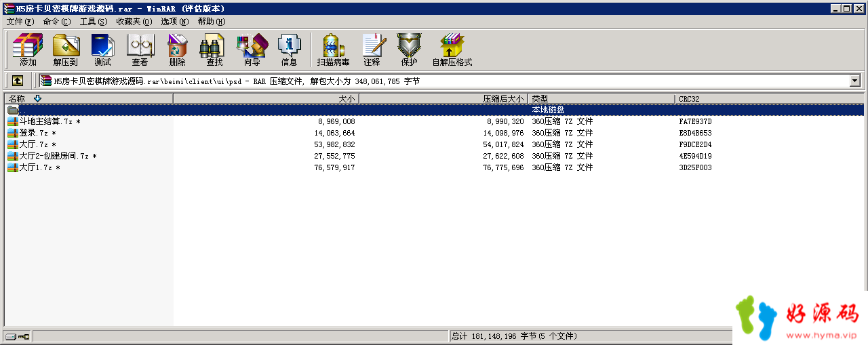
Task: Sort by Size (大小) column header
Action: [x=266, y=99]
